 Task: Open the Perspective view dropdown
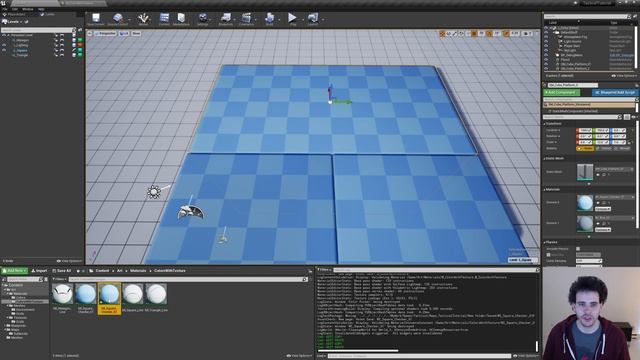coord(105,33)
